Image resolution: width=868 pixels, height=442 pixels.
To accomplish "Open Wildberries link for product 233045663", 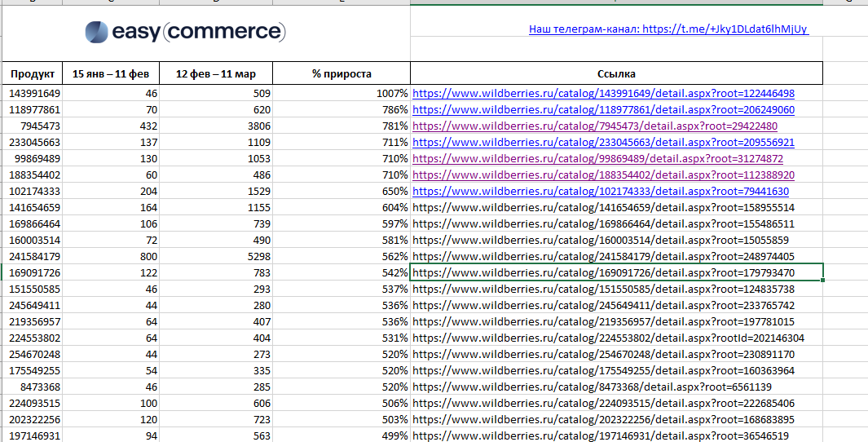I will pos(603,143).
